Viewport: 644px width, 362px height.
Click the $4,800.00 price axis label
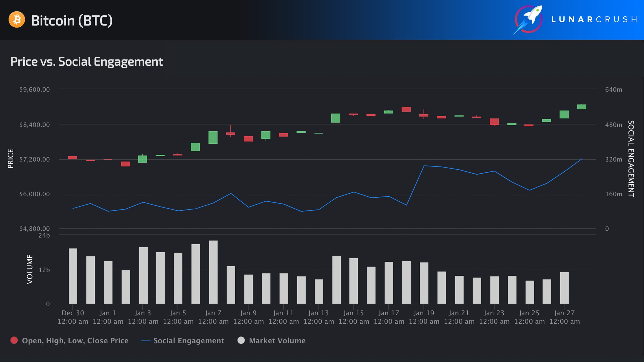[35, 228]
